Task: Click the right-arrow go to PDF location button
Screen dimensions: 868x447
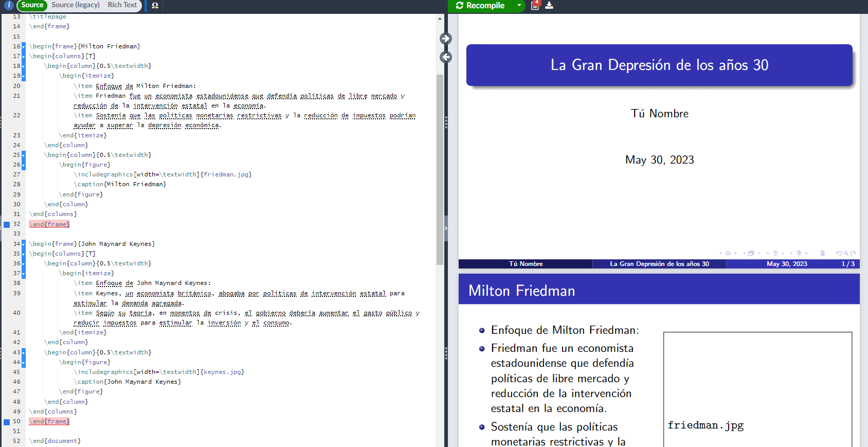Action: [446, 39]
